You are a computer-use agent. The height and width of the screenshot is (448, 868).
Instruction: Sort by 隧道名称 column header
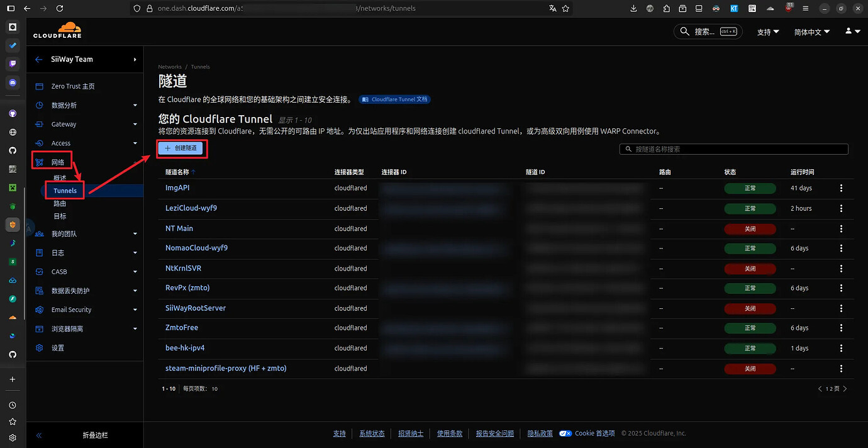click(180, 172)
